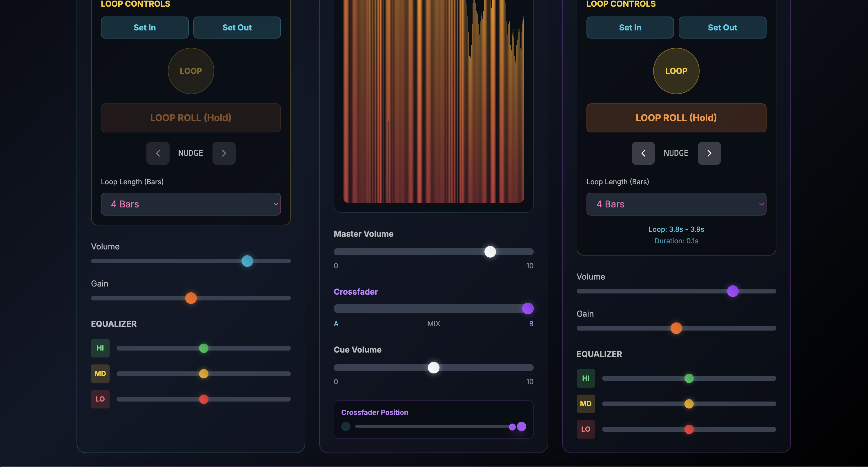This screenshot has width=868, height=467.
Task: Click the left deck's LO equalizer badge
Action: [x=100, y=399]
